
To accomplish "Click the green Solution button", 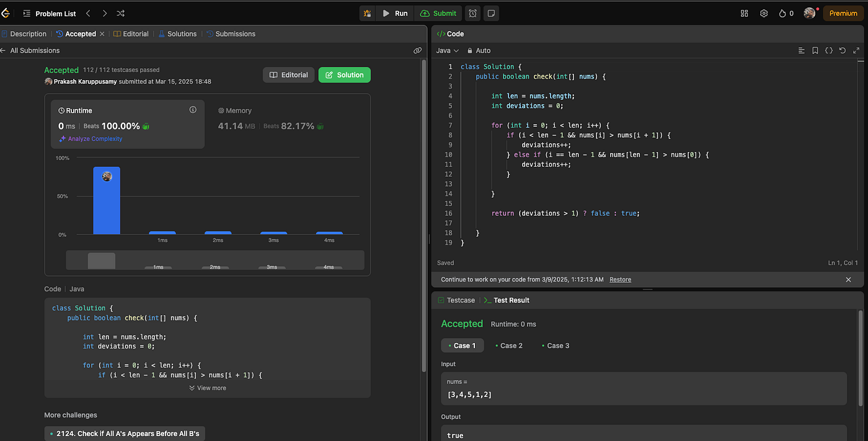I will (x=344, y=75).
